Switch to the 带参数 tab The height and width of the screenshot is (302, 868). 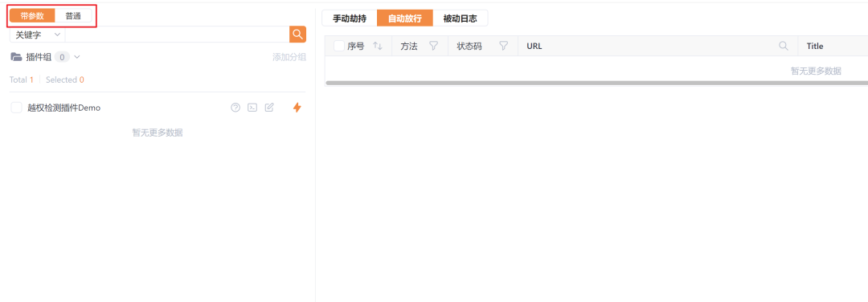coord(32,16)
